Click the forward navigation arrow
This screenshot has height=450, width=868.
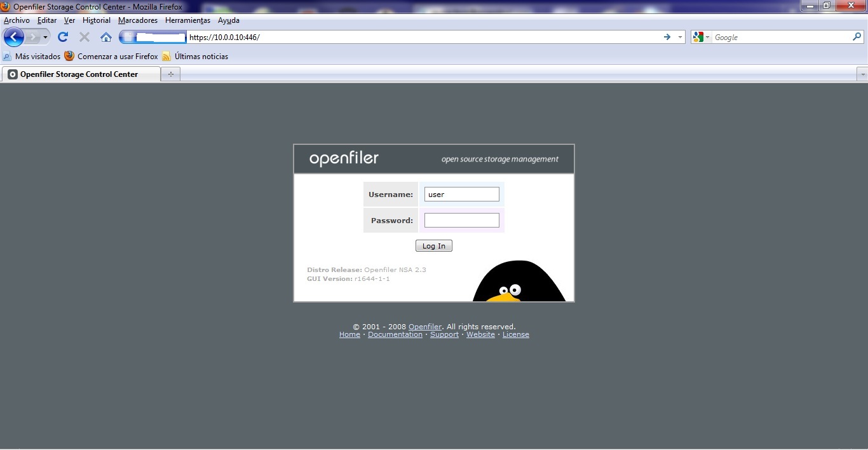(32, 37)
